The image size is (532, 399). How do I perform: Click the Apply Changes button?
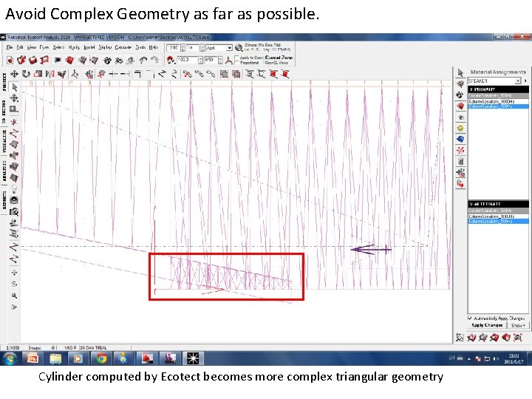click(487, 325)
